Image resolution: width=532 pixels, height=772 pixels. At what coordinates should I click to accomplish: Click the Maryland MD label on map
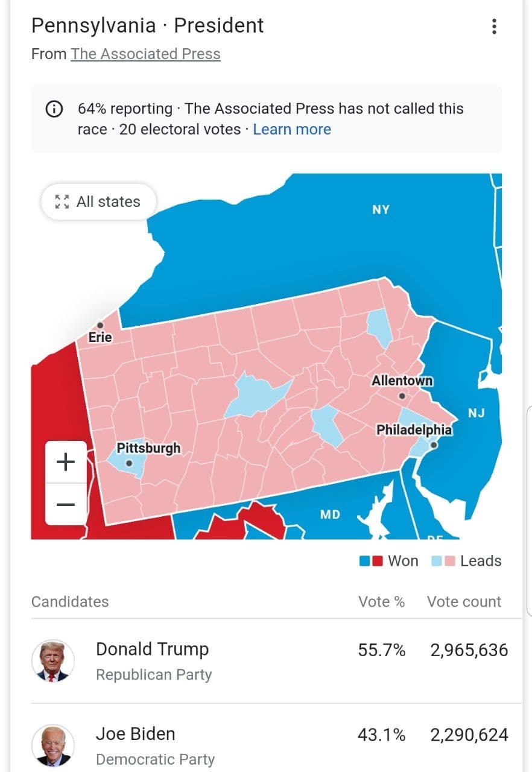[330, 514]
